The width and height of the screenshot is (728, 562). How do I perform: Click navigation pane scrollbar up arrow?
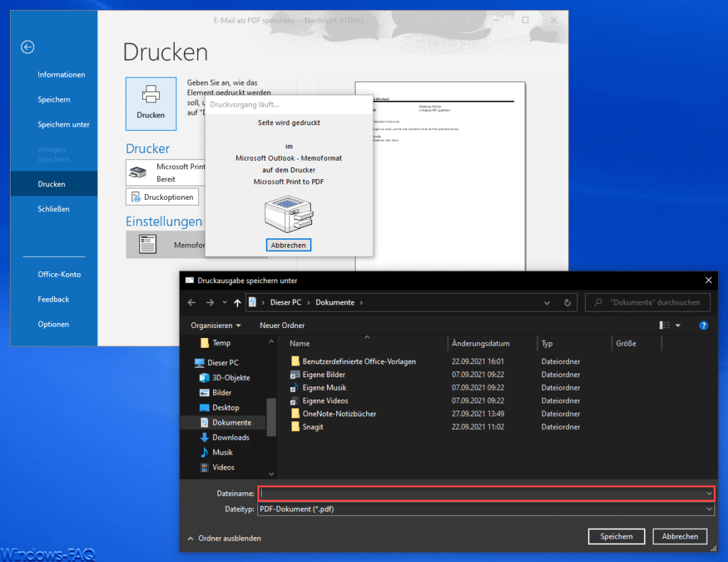pyautogui.click(x=271, y=341)
